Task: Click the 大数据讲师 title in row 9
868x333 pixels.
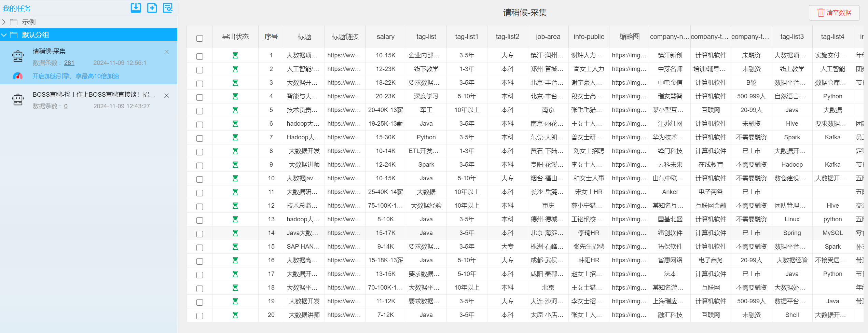Action: click(304, 165)
